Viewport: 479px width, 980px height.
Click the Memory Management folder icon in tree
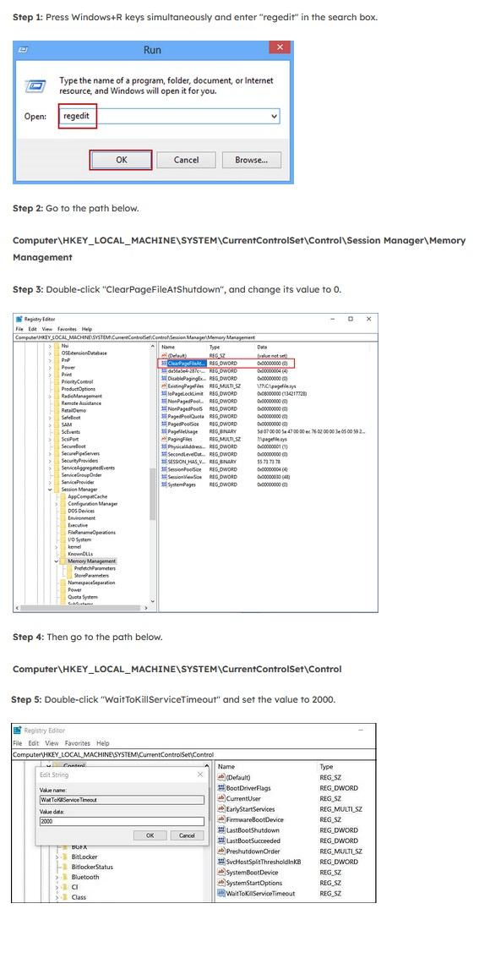tap(63, 561)
